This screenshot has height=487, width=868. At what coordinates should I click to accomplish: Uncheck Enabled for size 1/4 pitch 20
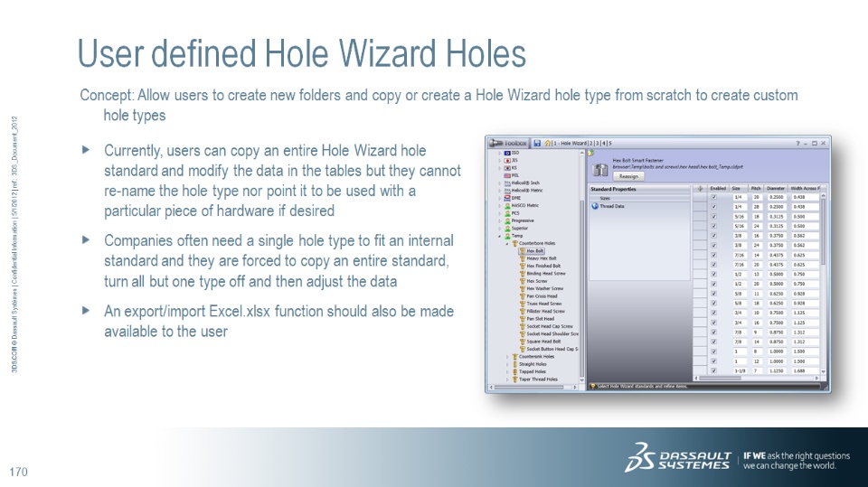pyautogui.click(x=714, y=197)
